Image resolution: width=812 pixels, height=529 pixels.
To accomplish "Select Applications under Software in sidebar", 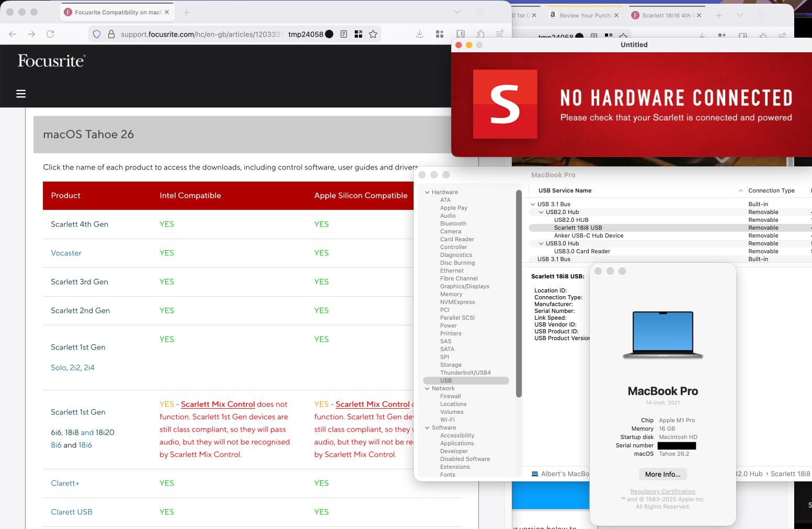I will (457, 444).
